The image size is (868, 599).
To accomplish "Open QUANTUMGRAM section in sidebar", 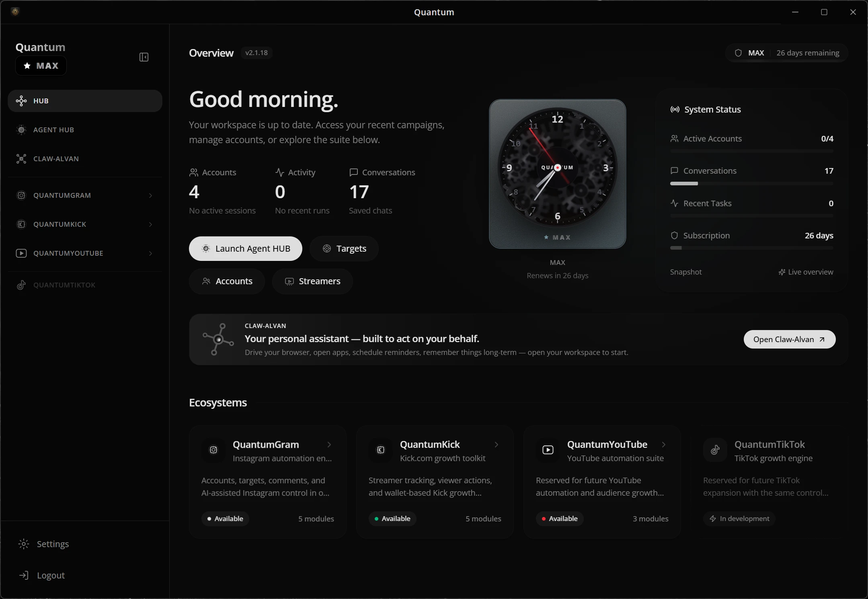I will coord(85,195).
